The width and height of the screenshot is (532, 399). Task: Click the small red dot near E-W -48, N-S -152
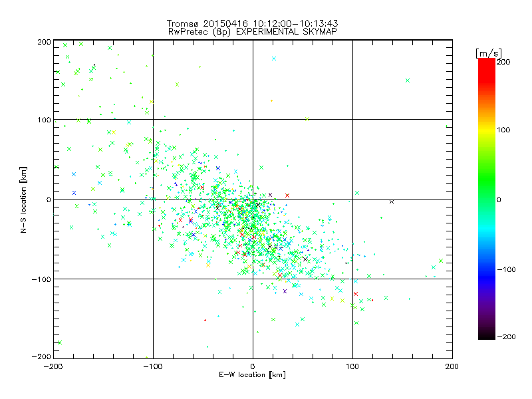(205, 321)
